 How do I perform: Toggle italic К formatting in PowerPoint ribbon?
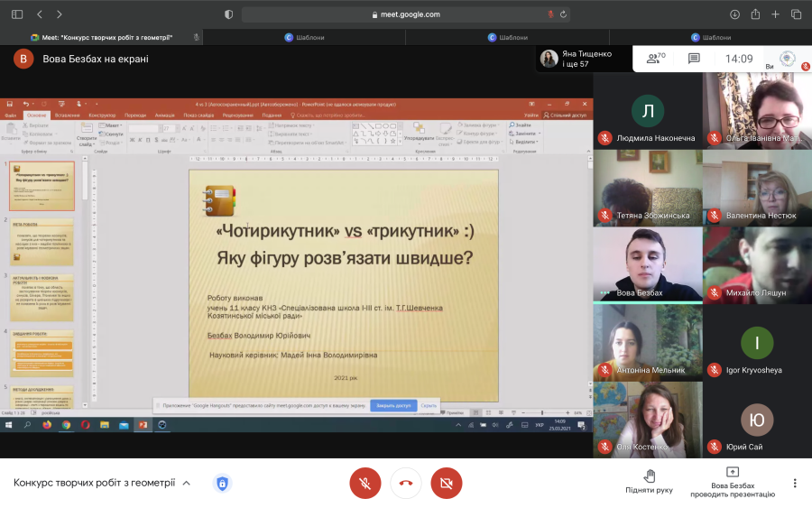(141, 140)
